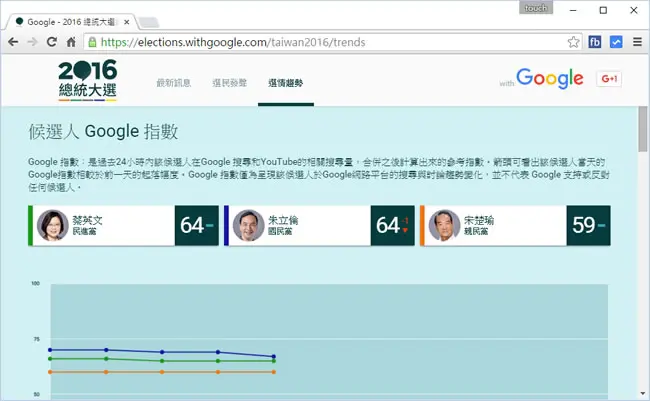Click the browser back arrow

(13, 42)
